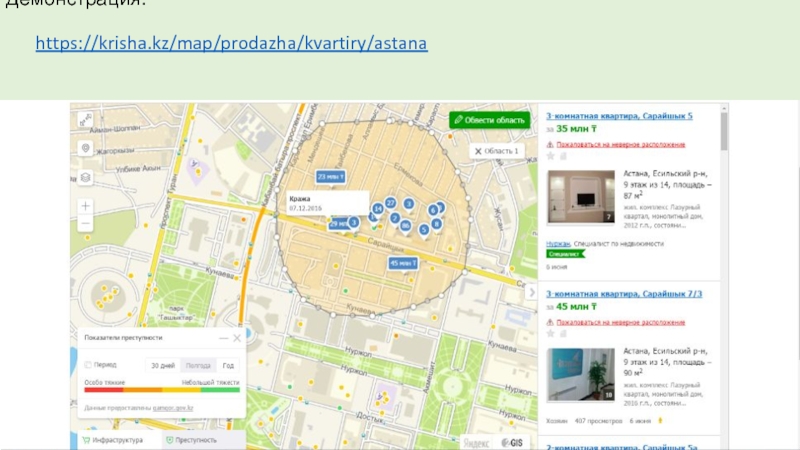800x450 pixels.
Task: Click the ruler measurement map tool
Action: click(85, 120)
